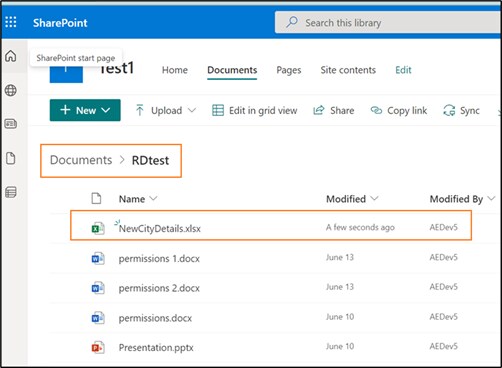Screen dimensions: 502x368
Task: Click the Share icon in toolbar
Action: 319,110
